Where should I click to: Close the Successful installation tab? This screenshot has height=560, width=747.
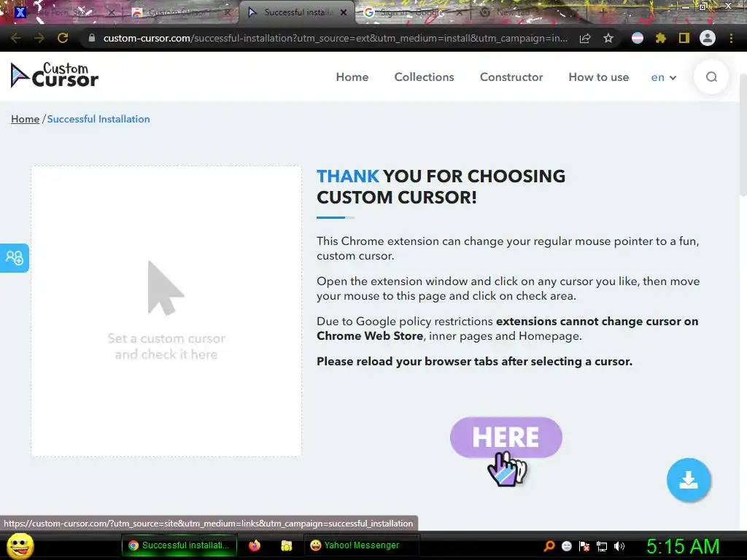coord(344,12)
